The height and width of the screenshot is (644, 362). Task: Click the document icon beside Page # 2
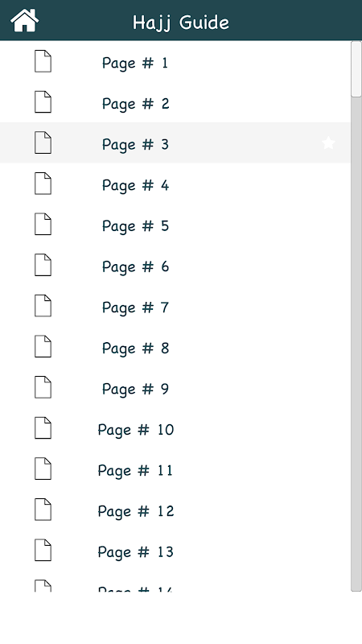pos(43,102)
